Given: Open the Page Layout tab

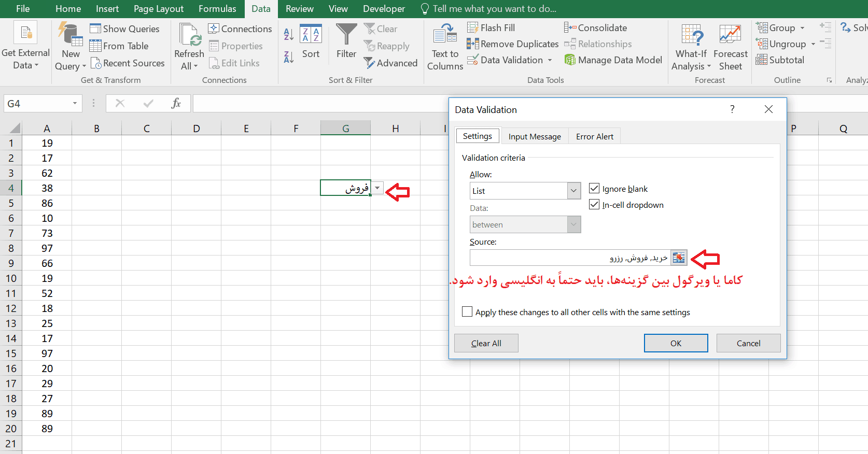Looking at the screenshot, I should point(159,9).
